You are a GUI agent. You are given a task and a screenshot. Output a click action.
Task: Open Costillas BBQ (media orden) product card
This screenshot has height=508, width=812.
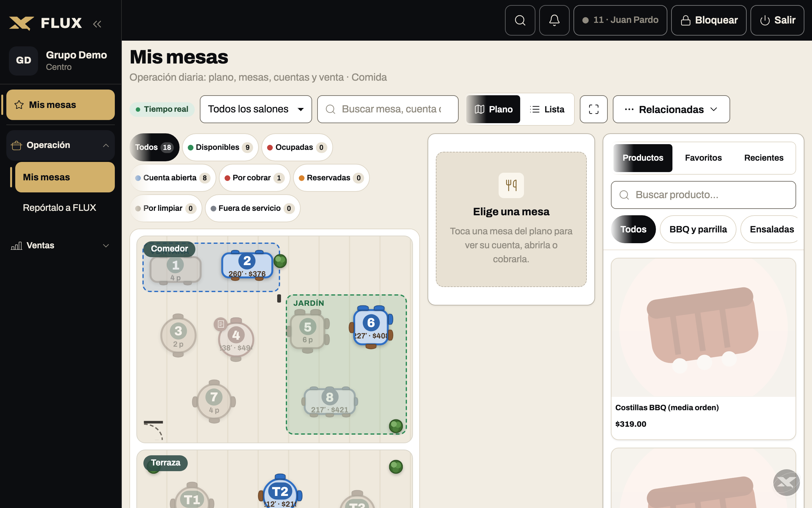(x=703, y=349)
